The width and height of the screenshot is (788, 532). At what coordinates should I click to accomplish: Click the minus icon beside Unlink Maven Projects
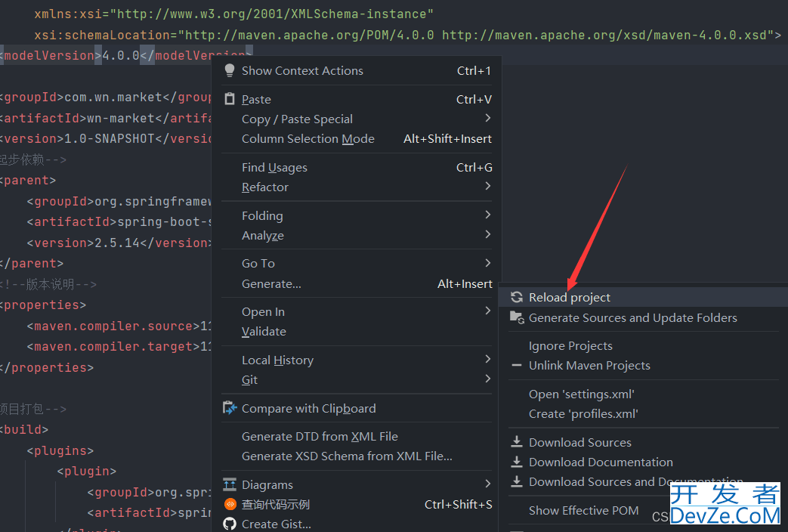point(517,365)
